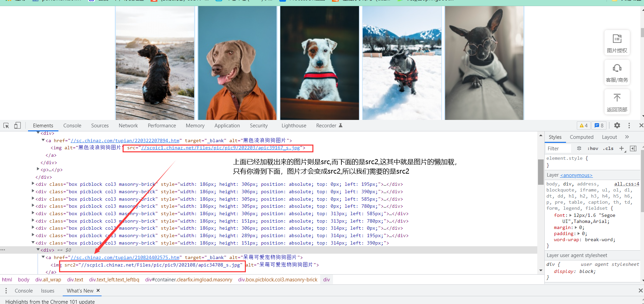Switch to the Console drawer tab
The height and width of the screenshot is (304, 644).
click(23, 290)
